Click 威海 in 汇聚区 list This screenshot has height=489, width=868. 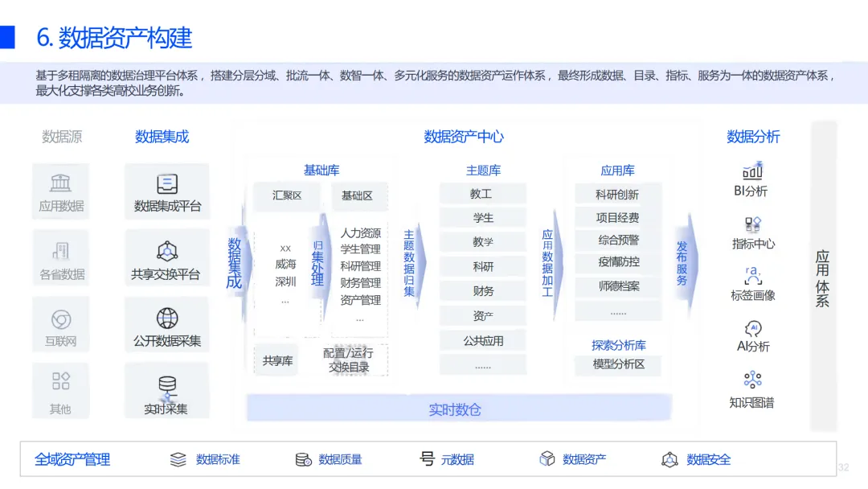coord(285,264)
